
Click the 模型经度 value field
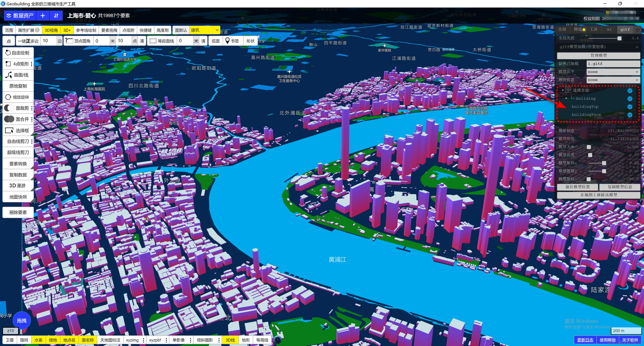613,131
